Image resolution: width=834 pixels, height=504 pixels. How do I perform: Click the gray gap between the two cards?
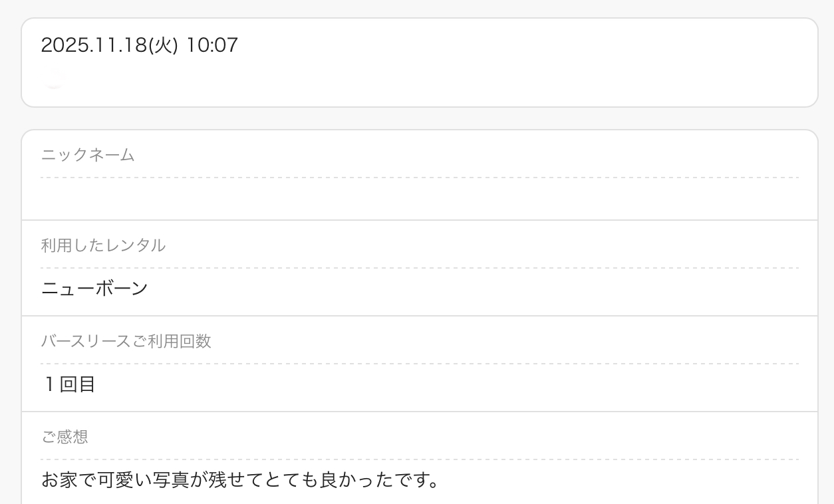click(419, 118)
